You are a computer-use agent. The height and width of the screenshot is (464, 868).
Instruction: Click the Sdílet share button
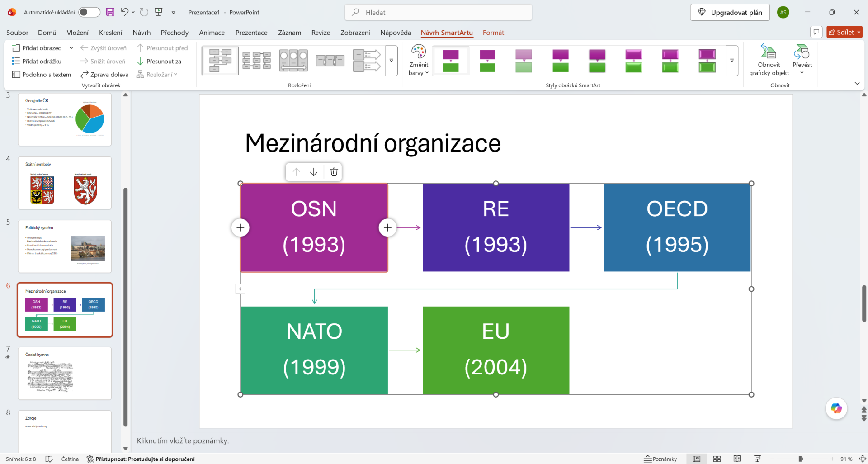[x=844, y=32]
